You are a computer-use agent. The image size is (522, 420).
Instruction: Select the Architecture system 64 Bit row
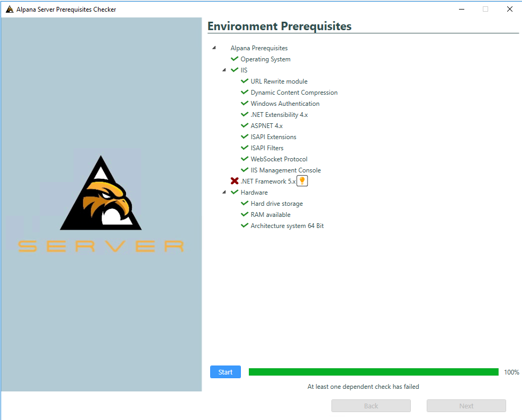[287, 226]
